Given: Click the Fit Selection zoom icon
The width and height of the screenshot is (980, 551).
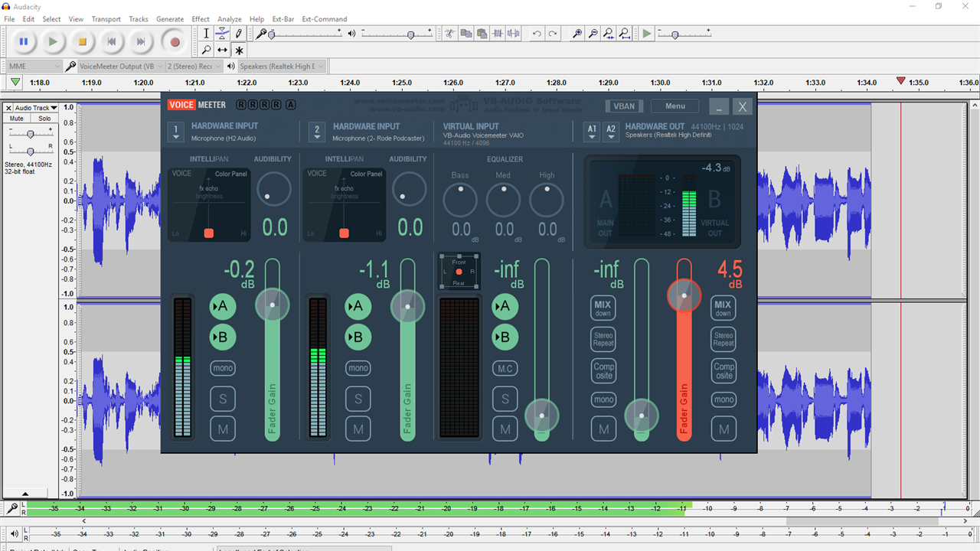Looking at the screenshot, I should coord(609,34).
